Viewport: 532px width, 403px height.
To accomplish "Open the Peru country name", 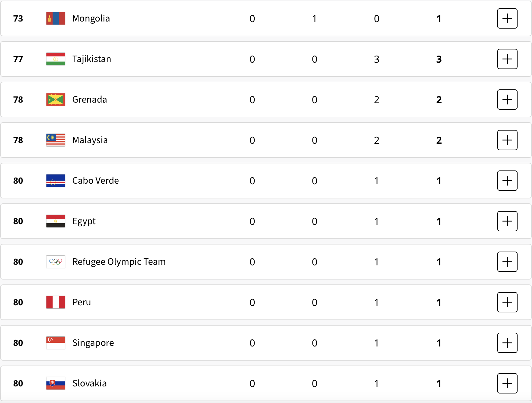I will pos(81,302).
